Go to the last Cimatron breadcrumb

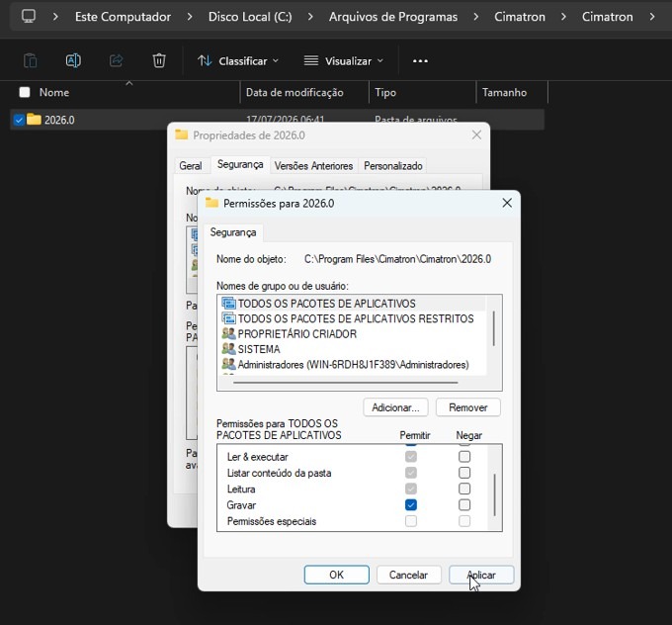608,17
